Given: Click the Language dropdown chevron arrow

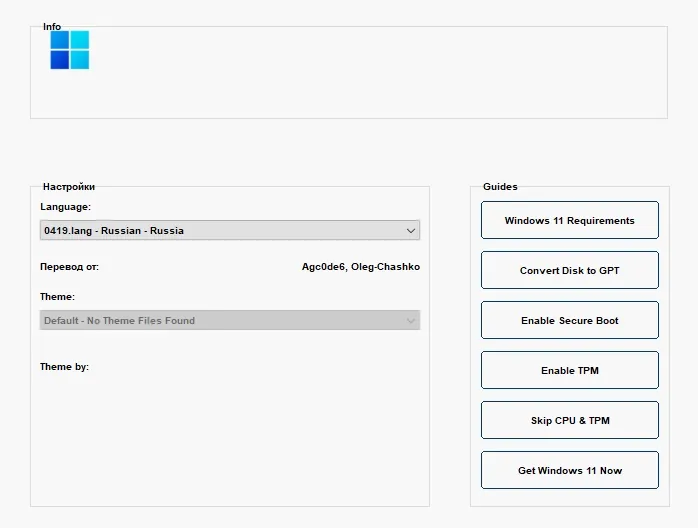Looking at the screenshot, I should (x=410, y=231).
